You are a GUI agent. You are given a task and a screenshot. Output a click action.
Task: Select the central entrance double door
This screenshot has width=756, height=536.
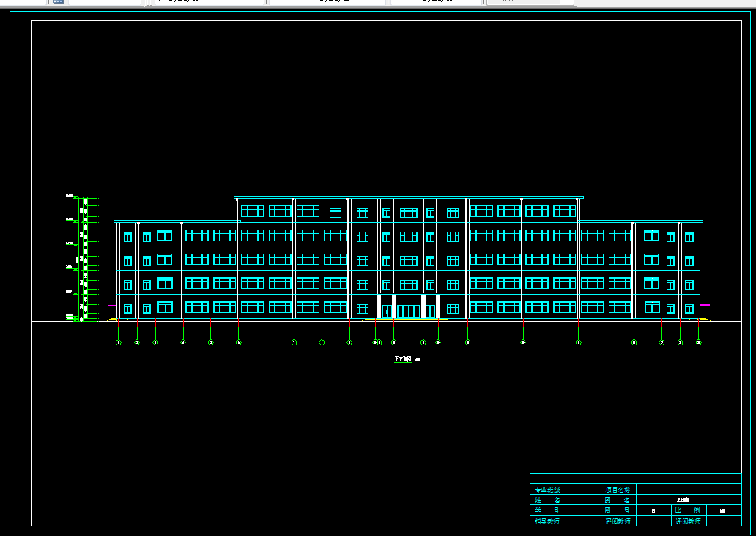tap(408, 312)
